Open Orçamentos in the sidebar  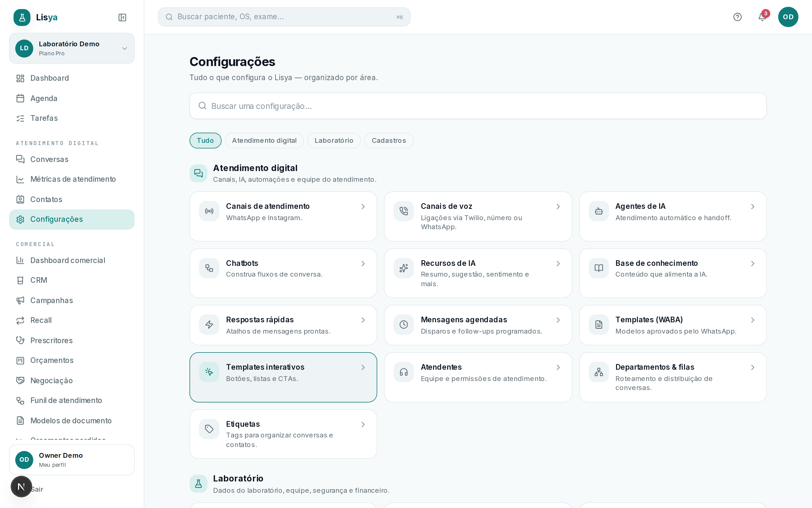click(72, 360)
